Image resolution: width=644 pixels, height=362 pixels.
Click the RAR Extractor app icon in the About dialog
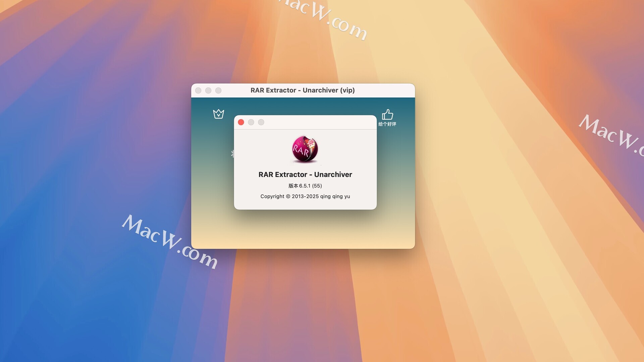click(x=305, y=149)
